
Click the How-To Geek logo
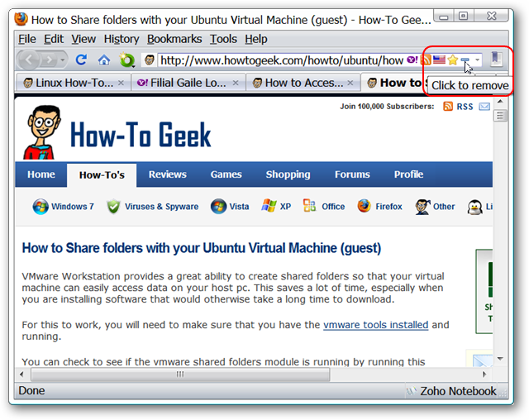coord(117,132)
